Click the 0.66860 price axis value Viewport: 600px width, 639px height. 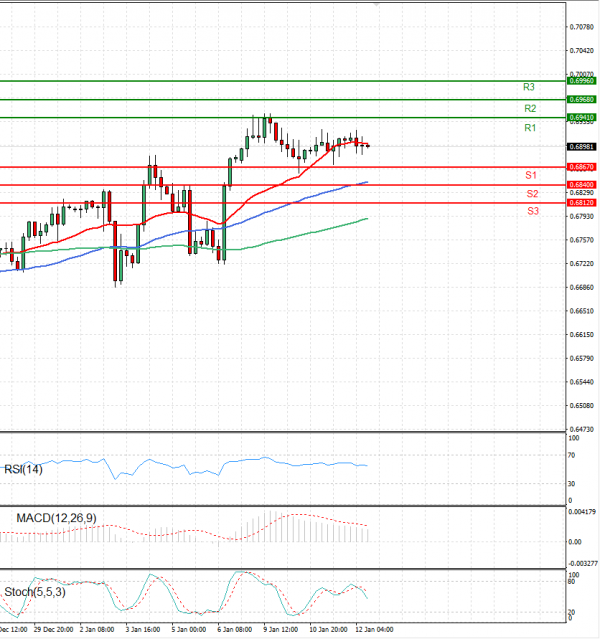tap(582, 287)
